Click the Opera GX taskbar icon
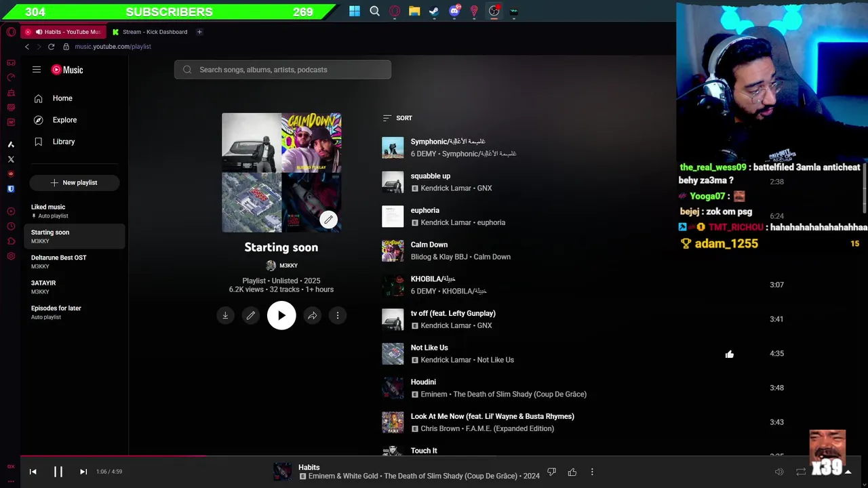The image size is (868, 488). [x=395, y=11]
